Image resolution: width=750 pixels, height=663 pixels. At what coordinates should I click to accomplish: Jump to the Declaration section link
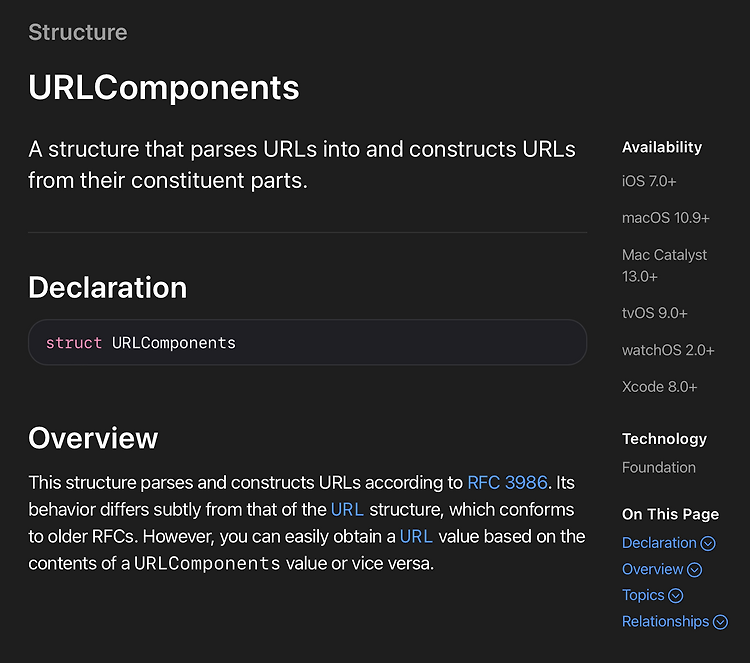[x=659, y=543]
